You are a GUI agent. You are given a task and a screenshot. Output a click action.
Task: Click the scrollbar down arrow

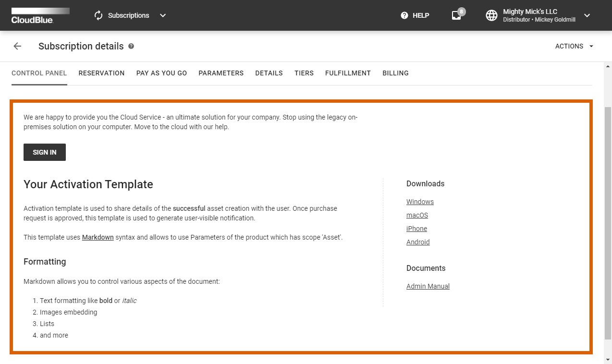coord(608,360)
